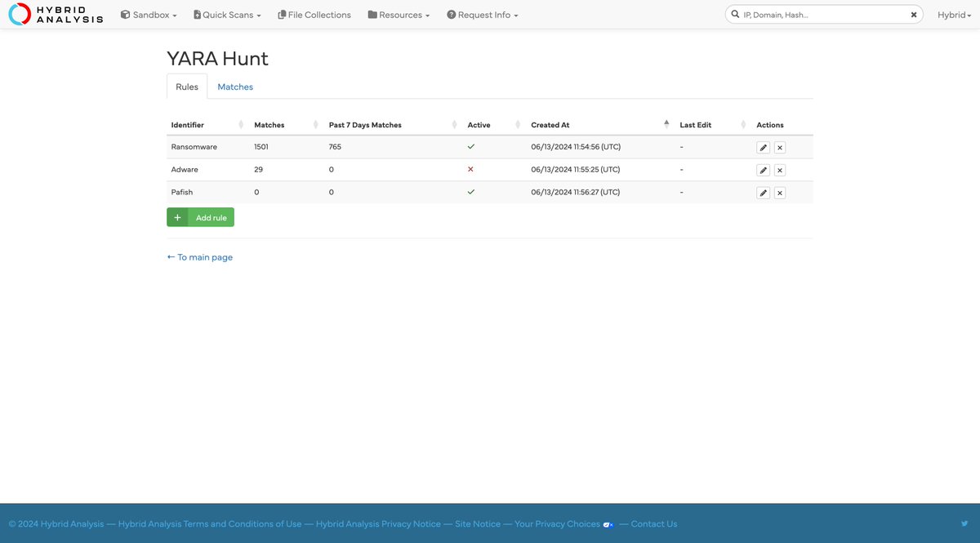This screenshot has height=543, width=980.
Task: Click timestamp 06/13/2024 11:54:56 (UTC)
Action: pyautogui.click(x=576, y=147)
